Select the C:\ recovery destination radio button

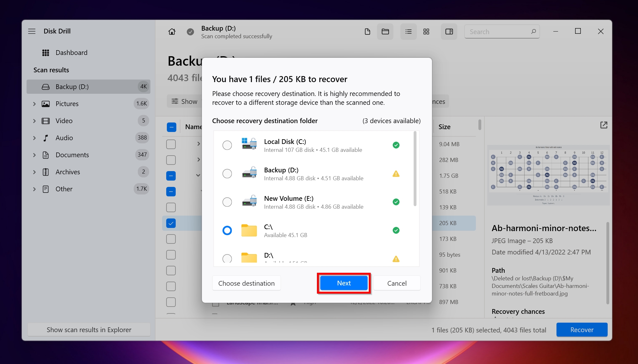(x=228, y=230)
